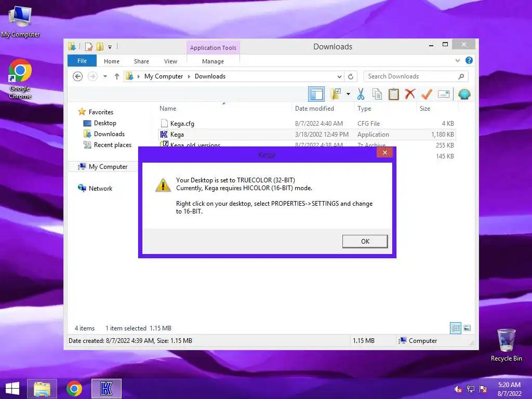Screen dimensions: 532x399
Task: Select Favorites in the navigation pane
Action: pyautogui.click(x=101, y=112)
